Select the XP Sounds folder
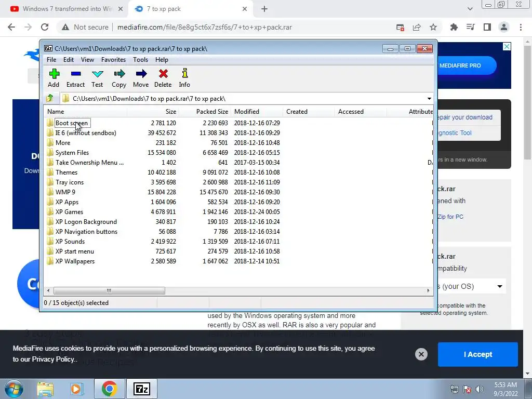The width and height of the screenshot is (532, 399). pyautogui.click(x=70, y=241)
